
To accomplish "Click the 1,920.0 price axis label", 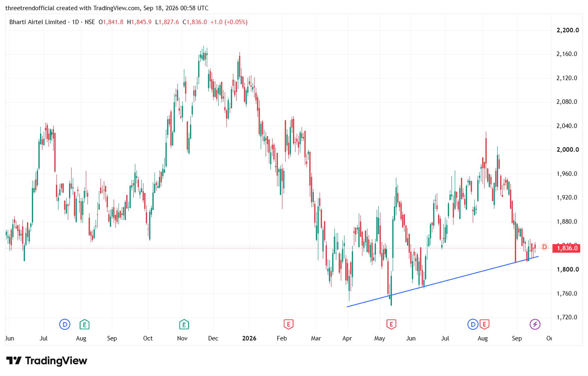I will [x=567, y=197].
